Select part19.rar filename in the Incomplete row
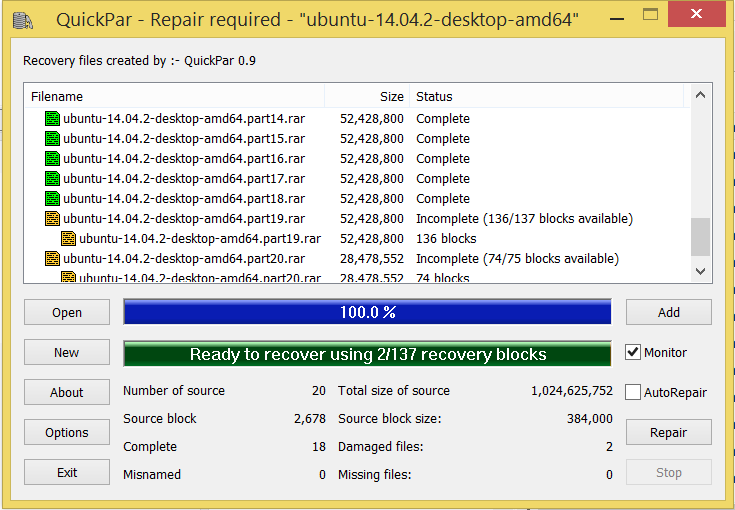 click(x=184, y=218)
